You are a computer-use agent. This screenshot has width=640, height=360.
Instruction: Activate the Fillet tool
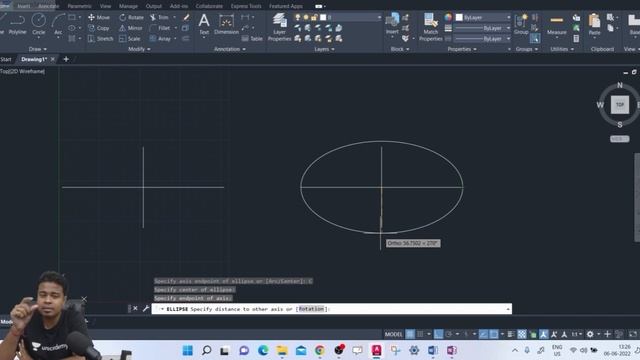tap(160, 28)
